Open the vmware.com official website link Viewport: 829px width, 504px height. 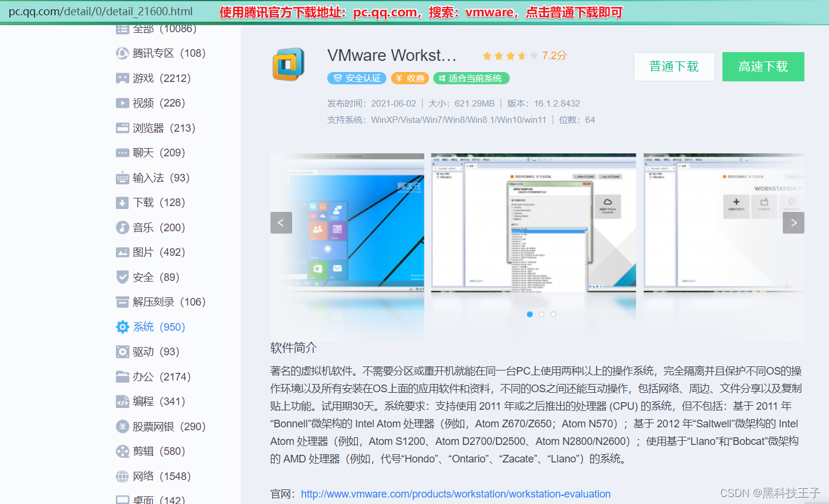point(455,494)
